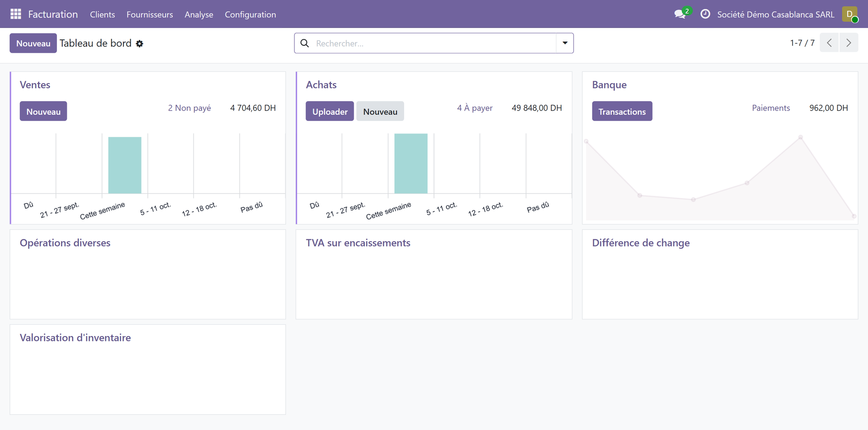Open the Valorisation d'inventaire journal
Screen dimensions: 868x430
click(75, 338)
